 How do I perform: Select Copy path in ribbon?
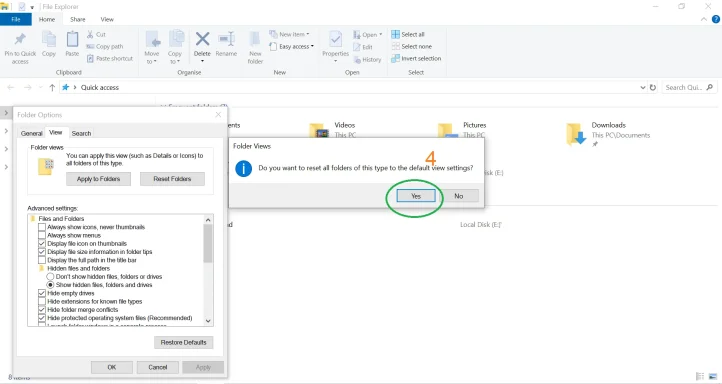[x=105, y=47]
